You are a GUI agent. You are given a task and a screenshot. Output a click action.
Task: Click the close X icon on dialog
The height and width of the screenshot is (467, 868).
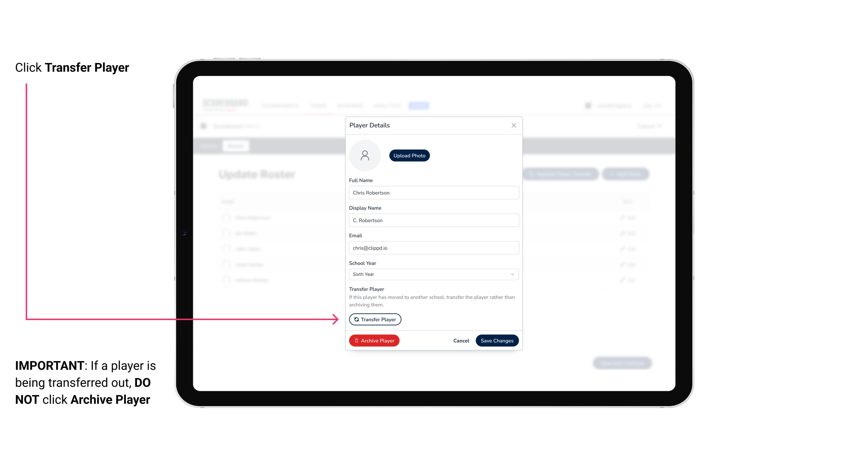(514, 125)
